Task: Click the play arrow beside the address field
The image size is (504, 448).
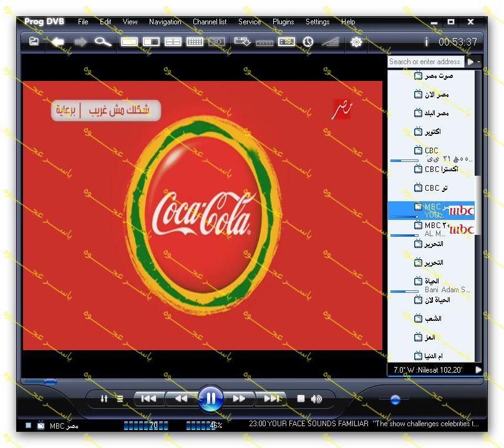Action: (470, 62)
